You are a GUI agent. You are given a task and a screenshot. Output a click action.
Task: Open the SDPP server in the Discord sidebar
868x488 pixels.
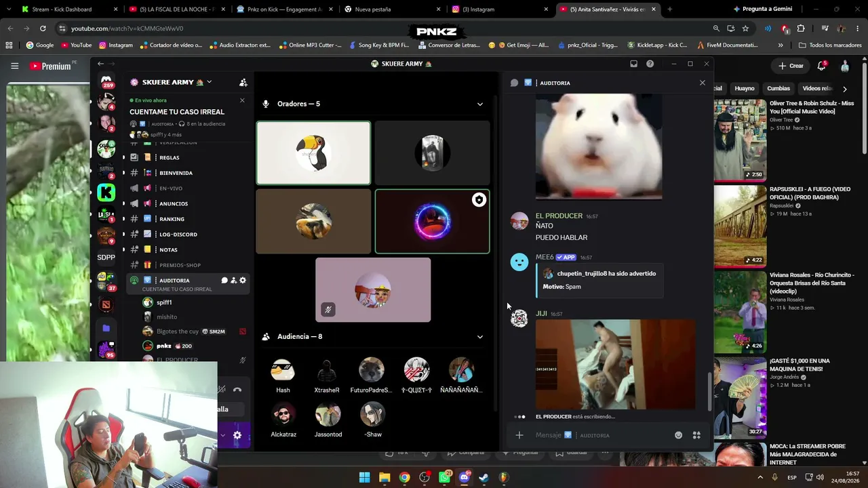coord(106,258)
